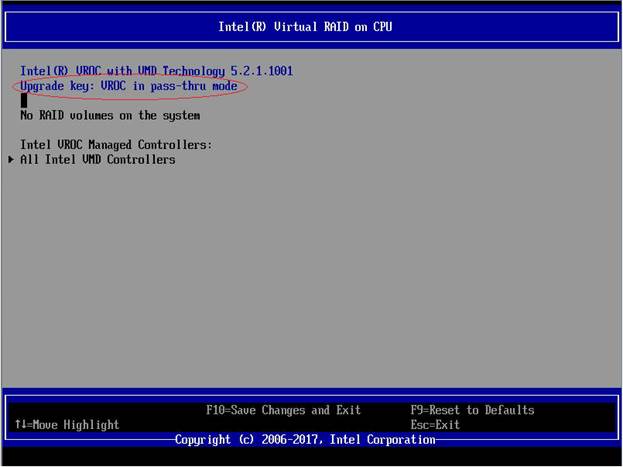Image resolution: width=623 pixels, height=467 pixels.
Task: Select the Upgrade key label text
Action: point(56,87)
